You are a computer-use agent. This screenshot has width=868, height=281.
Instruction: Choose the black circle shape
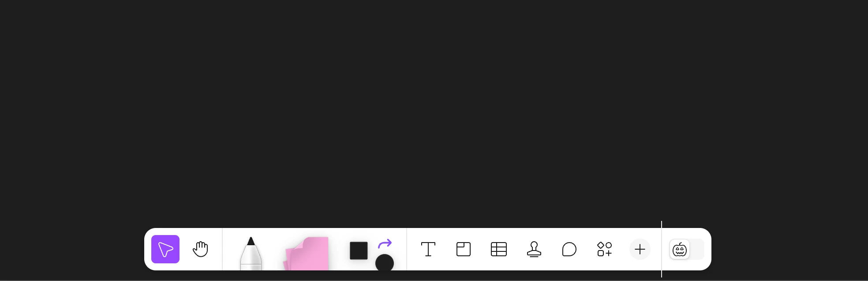pyautogui.click(x=385, y=263)
